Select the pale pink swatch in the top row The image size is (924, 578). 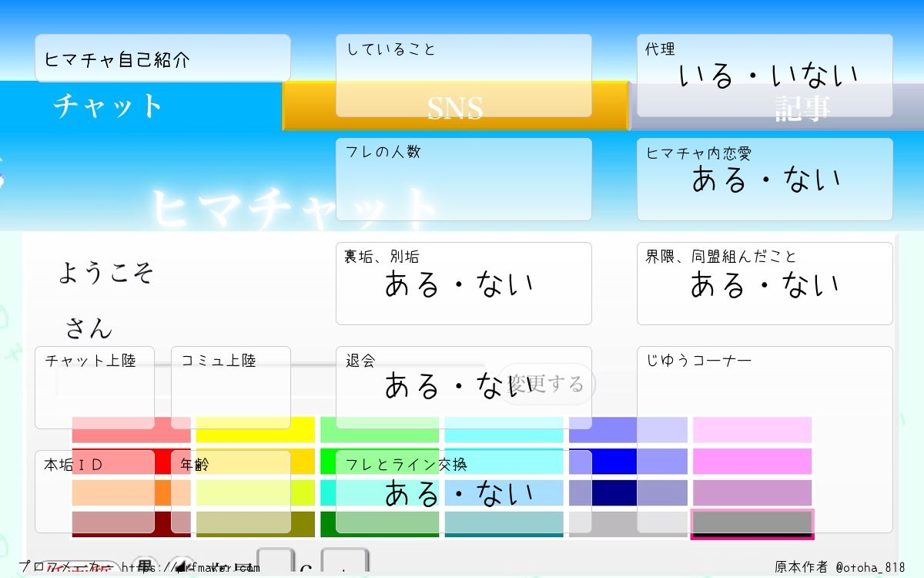752,430
